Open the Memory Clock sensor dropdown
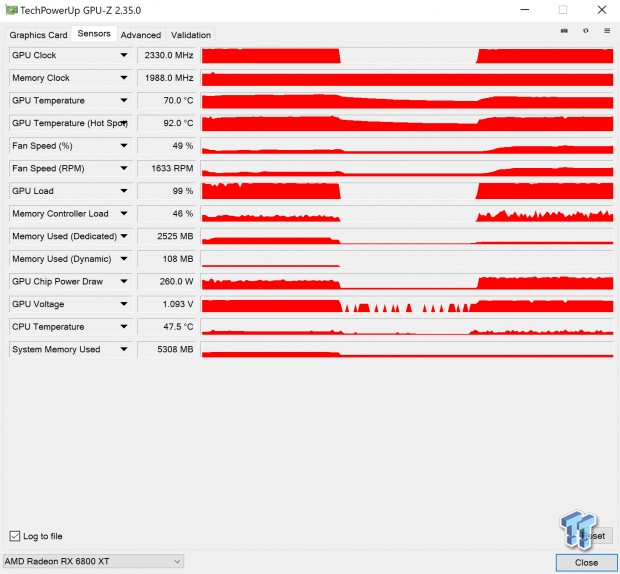The height and width of the screenshot is (574, 620). point(124,77)
